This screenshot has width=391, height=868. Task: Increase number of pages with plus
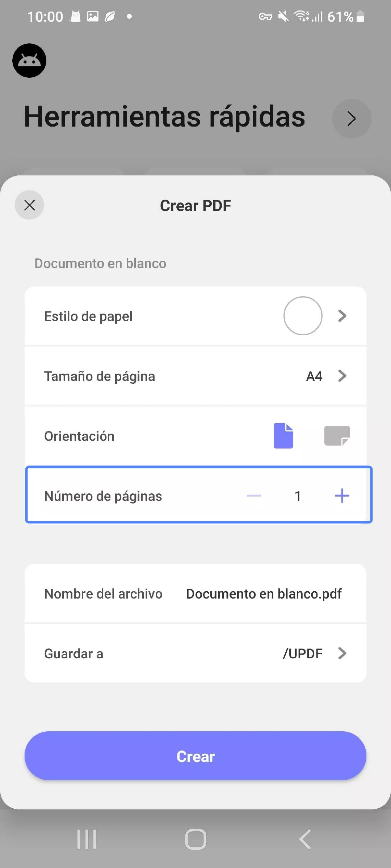[342, 495]
